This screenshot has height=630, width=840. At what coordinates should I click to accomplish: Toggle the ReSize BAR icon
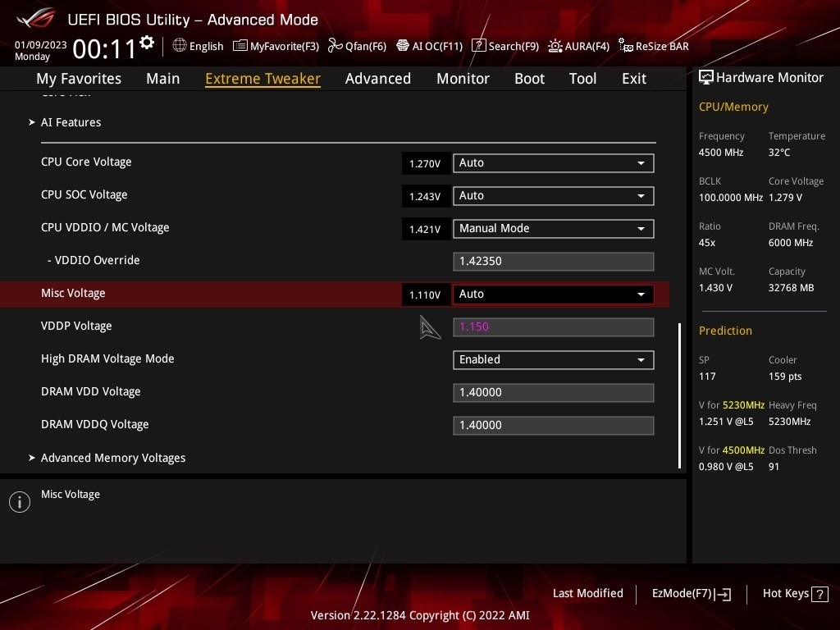[625, 46]
